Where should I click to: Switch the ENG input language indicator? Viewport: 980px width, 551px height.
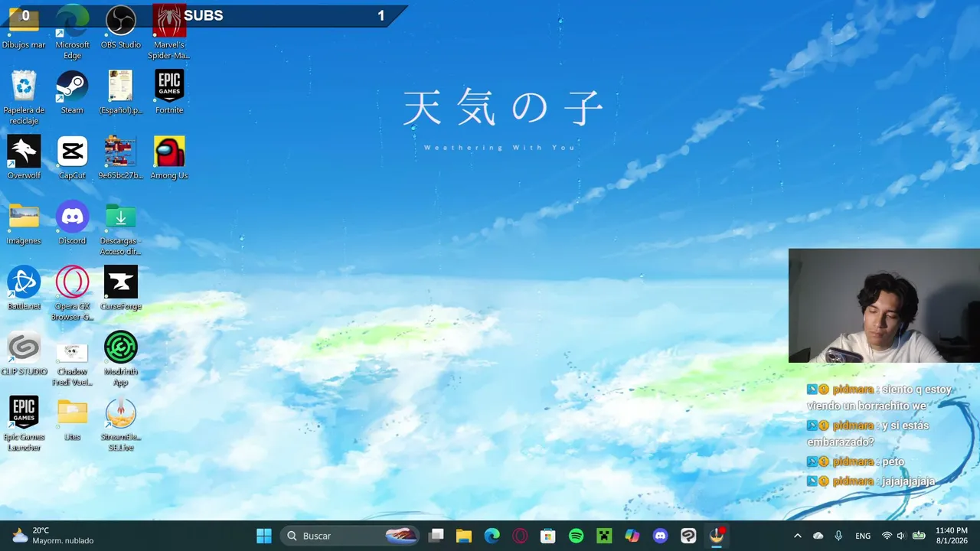(863, 536)
